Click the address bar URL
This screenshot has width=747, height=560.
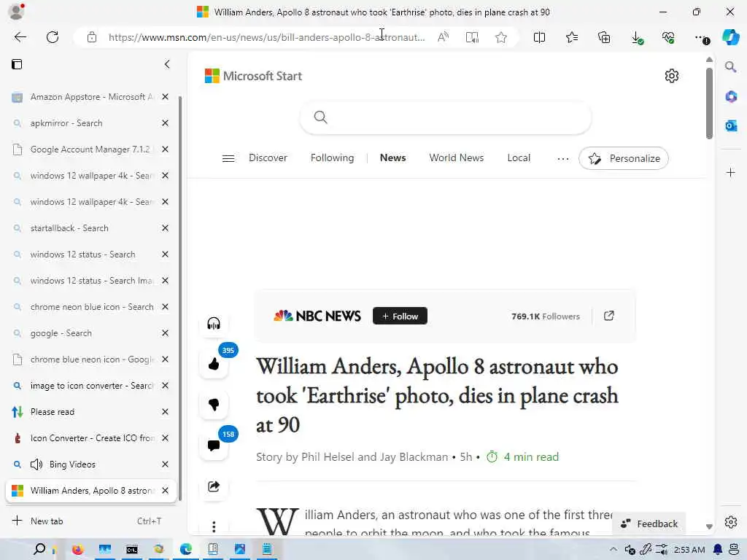point(266,37)
